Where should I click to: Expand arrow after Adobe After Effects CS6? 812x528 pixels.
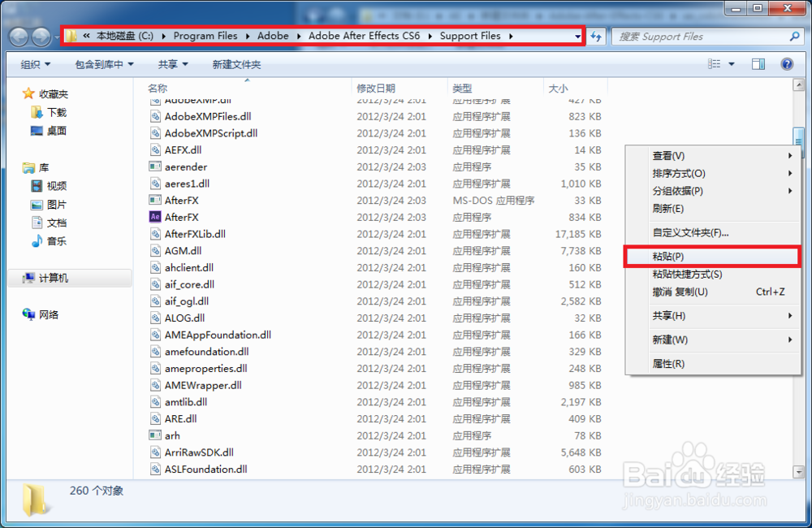coord(430,36)
